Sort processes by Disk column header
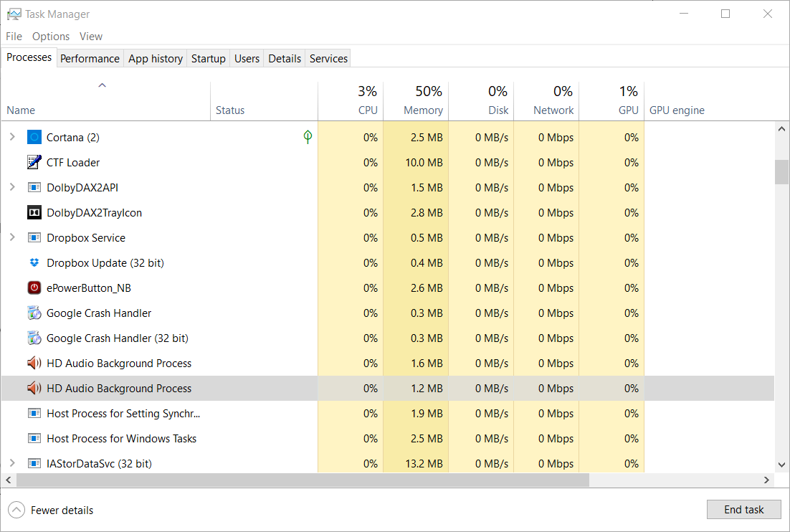This screenshot has width=790, height=532. 481,101
